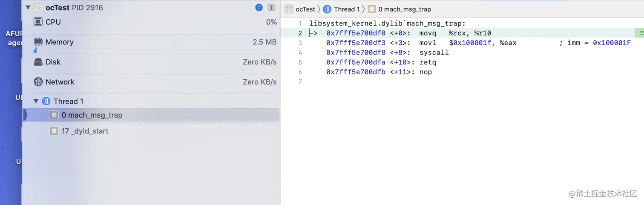This screenshot has width=644, height=205.
Task: Click line number 3 in the gutter
Action: [x=300, y=43]
